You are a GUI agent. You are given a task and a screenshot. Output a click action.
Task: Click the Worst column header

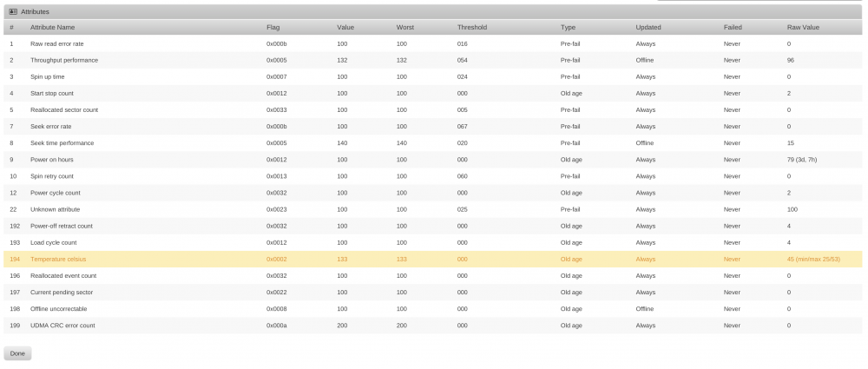point(405,27)
